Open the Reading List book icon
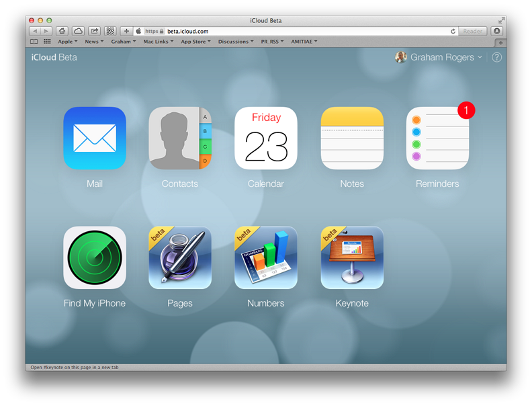532x406 pixels. pyautogui.click(x=34, y=42)
